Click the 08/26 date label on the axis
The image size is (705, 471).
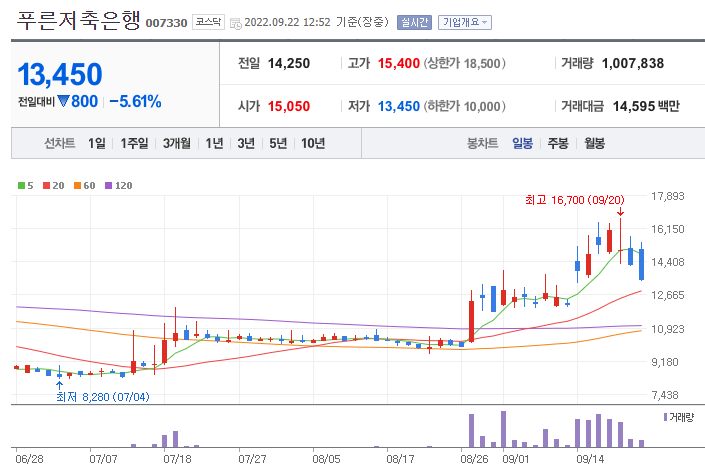click(x=474, y=459)
